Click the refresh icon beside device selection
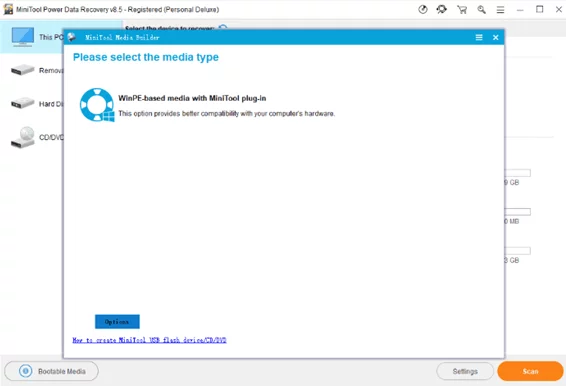 223,27
